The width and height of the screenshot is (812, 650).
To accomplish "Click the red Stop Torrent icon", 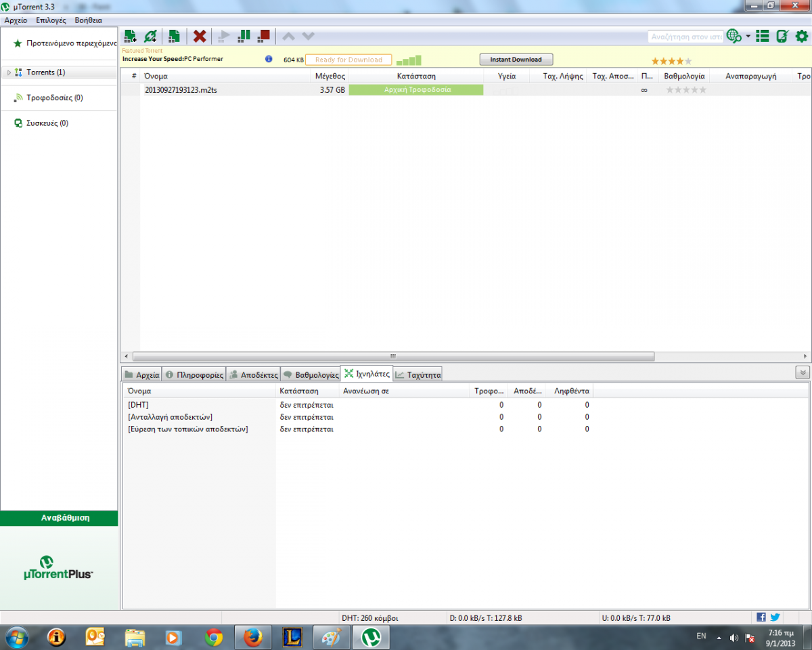I will click(264, 35).
